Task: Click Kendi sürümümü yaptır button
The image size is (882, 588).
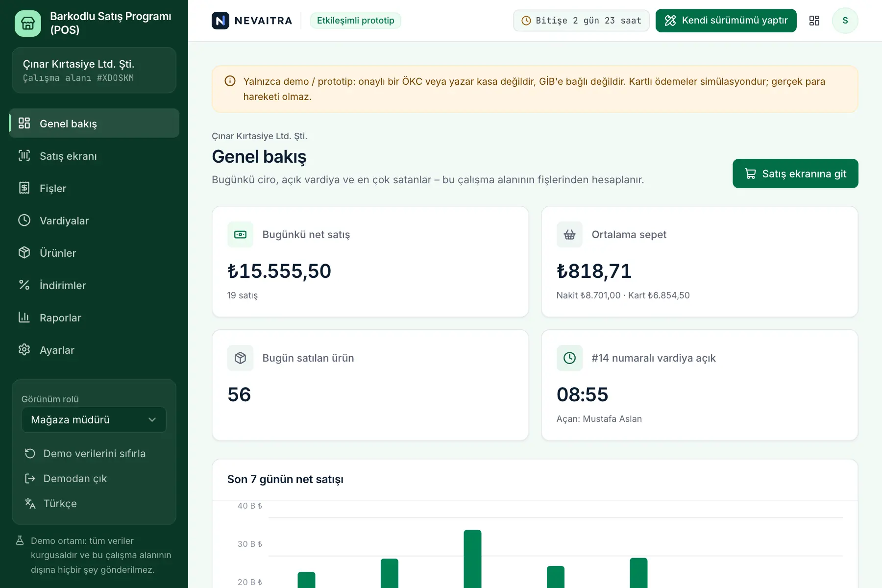Action: (x=726, y=21)
